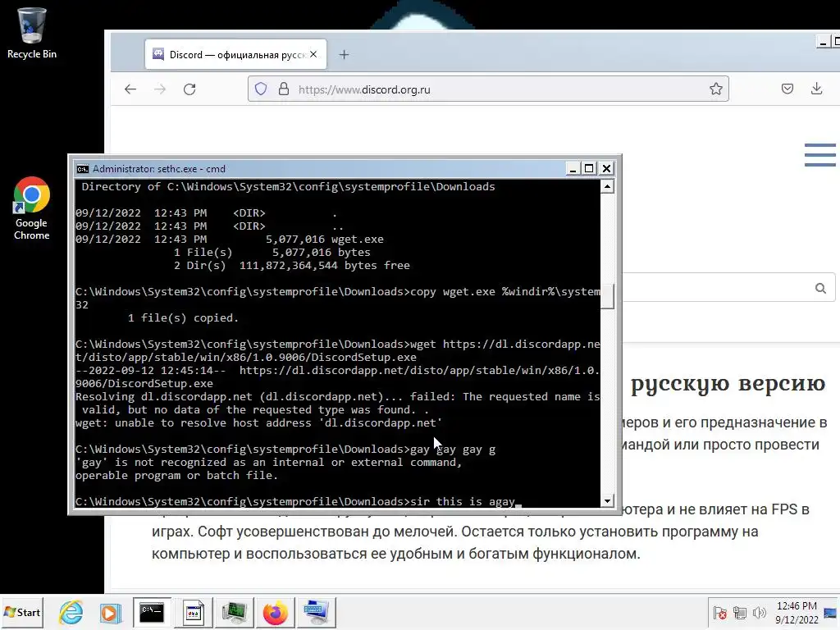840x630 pixels.
Task: Maximize the sethc.exe cmd window
Action: (589, 169)
